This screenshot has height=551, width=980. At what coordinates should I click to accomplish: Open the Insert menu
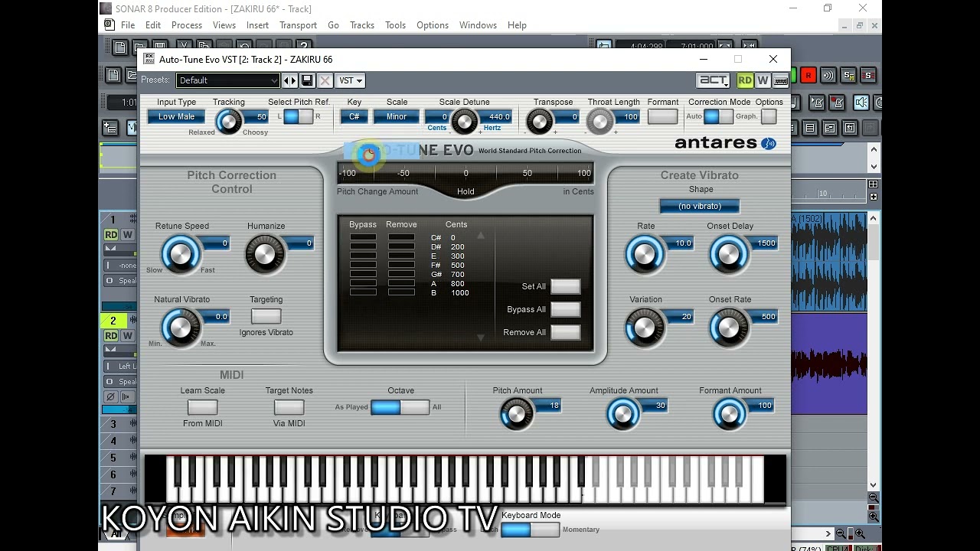point(257,25)
